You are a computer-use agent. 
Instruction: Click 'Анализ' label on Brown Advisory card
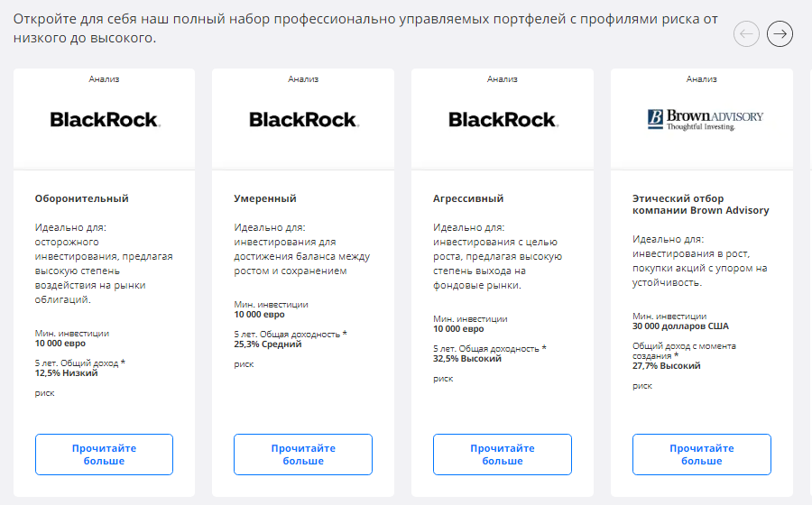(x=702, y=79)
